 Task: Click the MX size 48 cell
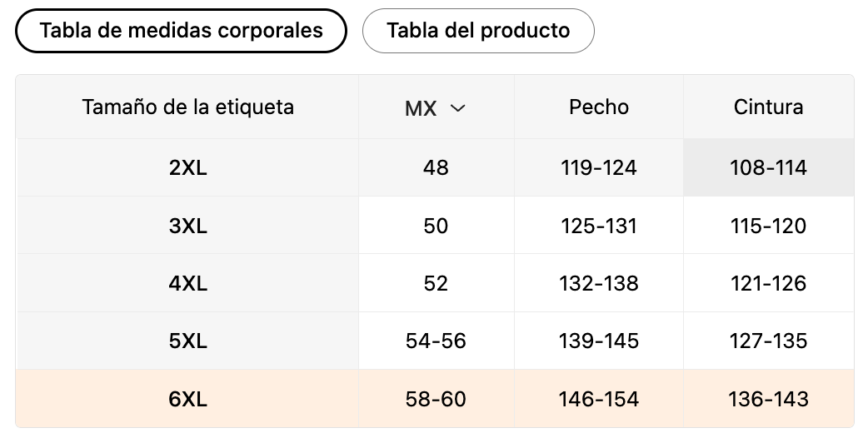pyautogui.click(x=436, y=167)
